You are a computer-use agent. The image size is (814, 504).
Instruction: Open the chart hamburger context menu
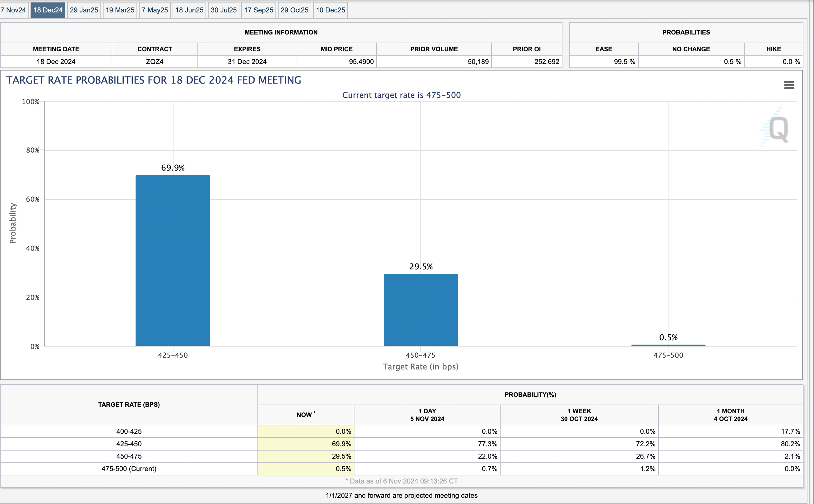pyautogui.click(x=789, y=85)
